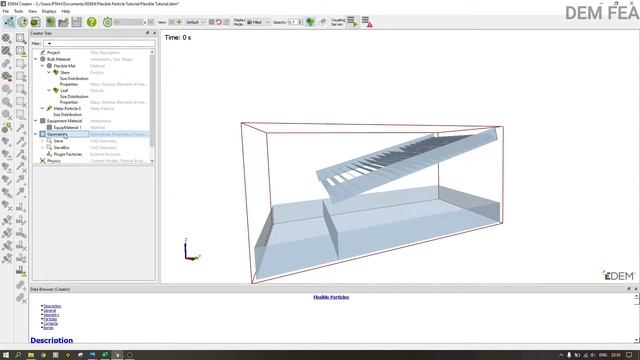
Task: Jump to the Bonds link
Action: [48, 328]
